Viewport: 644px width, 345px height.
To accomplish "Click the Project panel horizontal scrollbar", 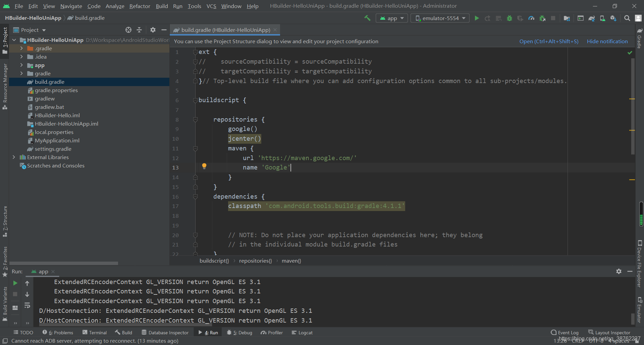I will coord(64,263).
